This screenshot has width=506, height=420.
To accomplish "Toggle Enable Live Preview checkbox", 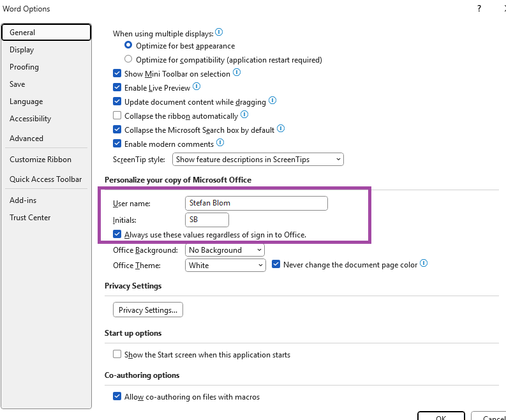I will (117, 87).
